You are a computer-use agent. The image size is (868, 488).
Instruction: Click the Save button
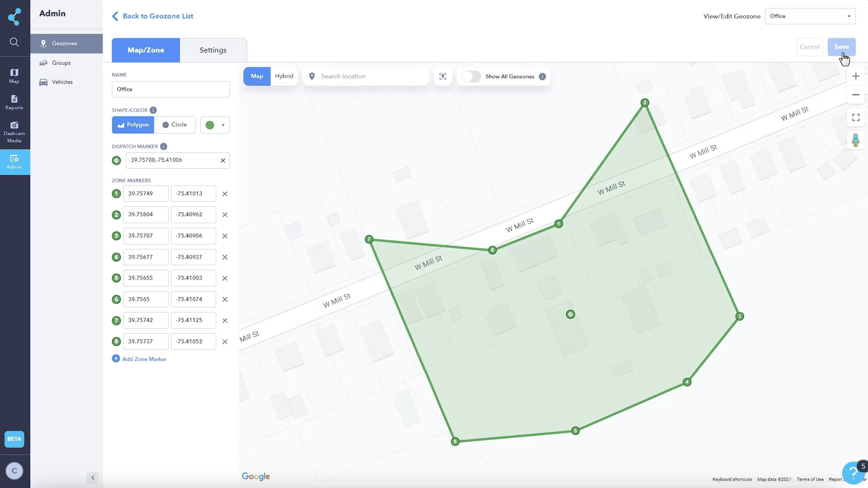coord(841,47)
